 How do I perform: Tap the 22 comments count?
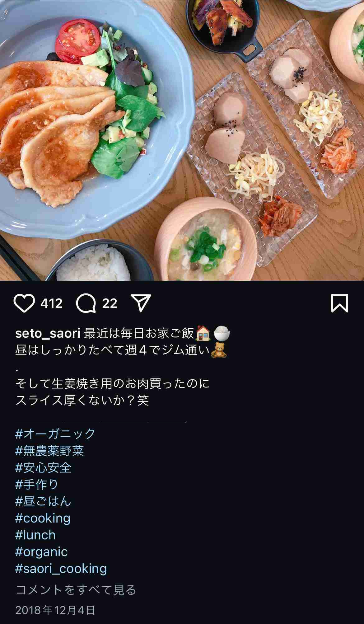(110, 303)
